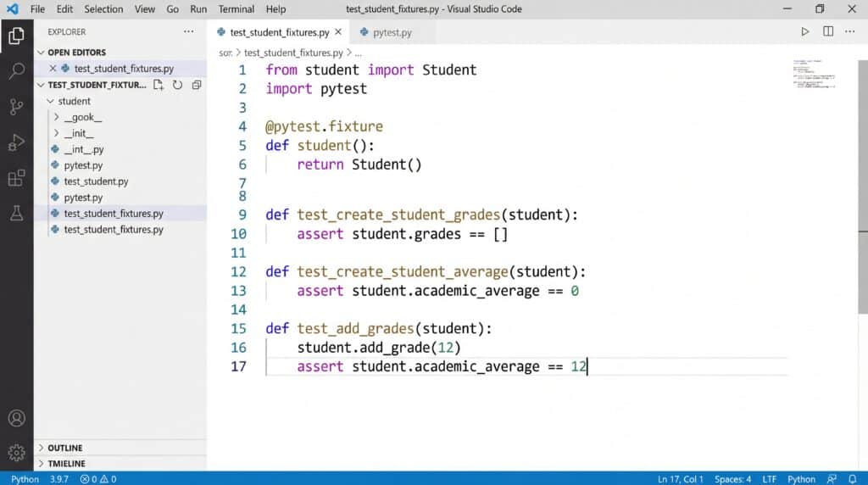Click the VS Code logo icon
This screenshot has width=868, height=485.
(x=12, y=8)
